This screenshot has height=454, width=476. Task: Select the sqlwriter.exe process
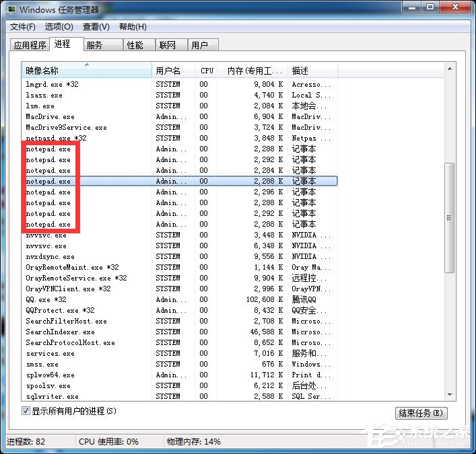[180, 396]
